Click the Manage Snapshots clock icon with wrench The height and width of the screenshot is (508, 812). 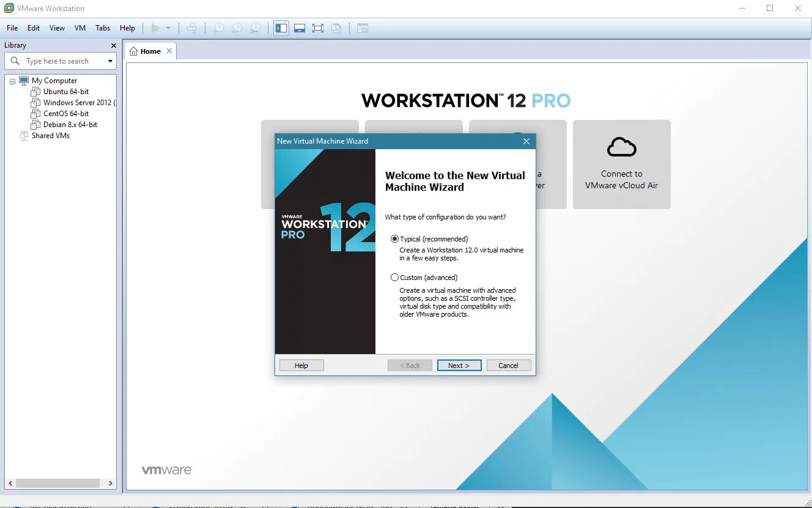pos(256,28)
